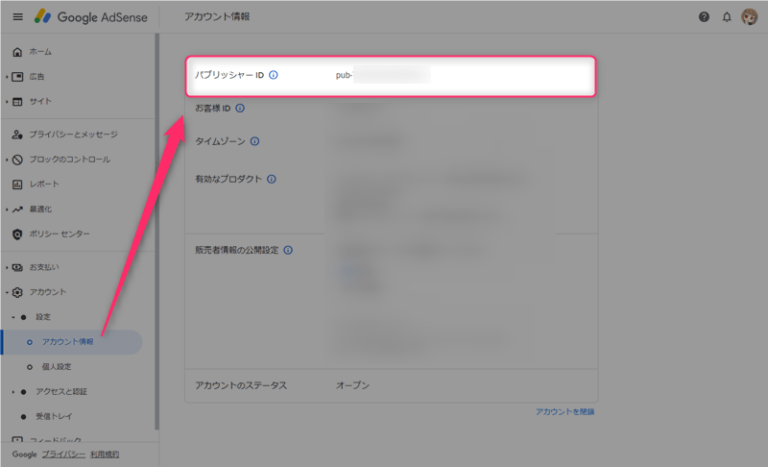Open レポート in the sidebar
The width and height of the screenshot is (768, 467).
(43, 184)
